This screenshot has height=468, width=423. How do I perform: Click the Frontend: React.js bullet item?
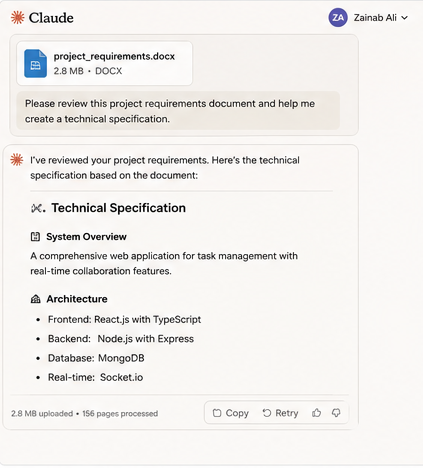pos(124,319)
